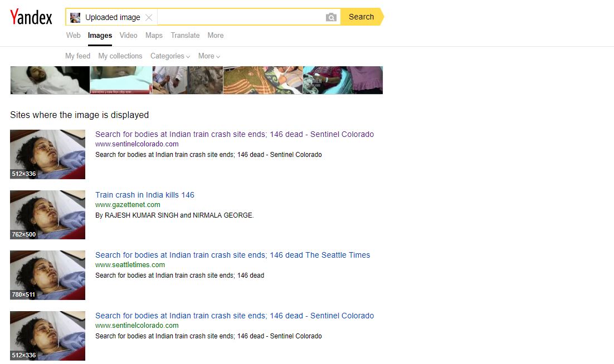Viewport: 614px width, 364px height.
Task: Expand the Categories dropdown
Action: click(x=170, y=56)
